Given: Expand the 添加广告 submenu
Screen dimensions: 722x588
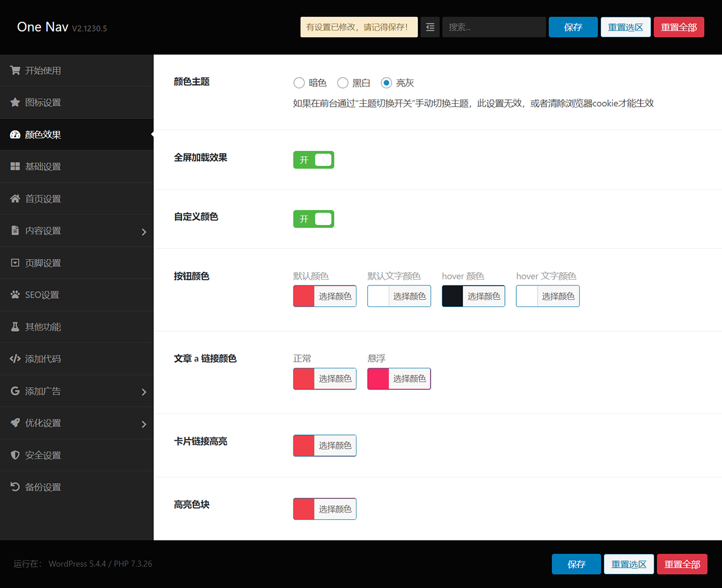Looking at the screenshot, I should (x=144, y=390).
